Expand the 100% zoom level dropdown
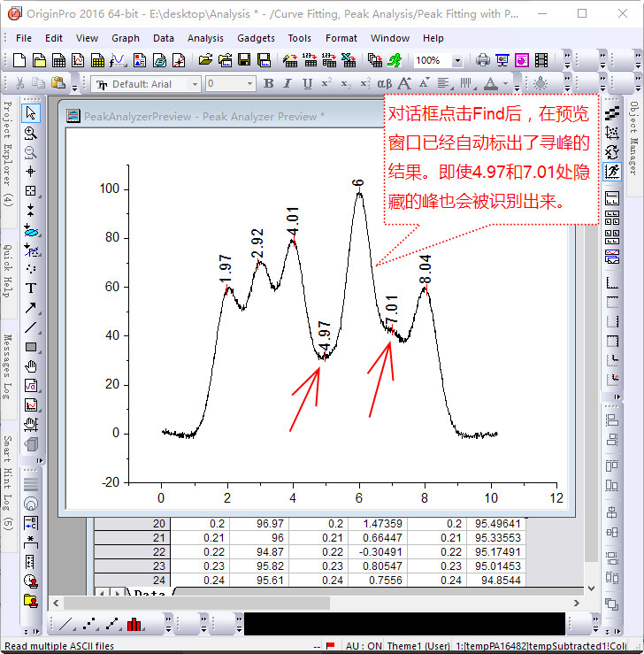 pos(456,61)
